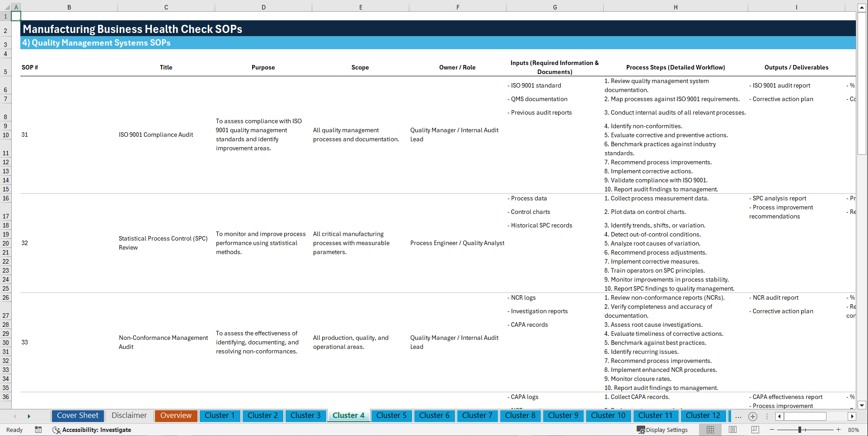Expand hidden sheet tabs with previous arrow
The height and width of the screenshot is (436, 868).
pyautogui.click(x=15, y=416)
